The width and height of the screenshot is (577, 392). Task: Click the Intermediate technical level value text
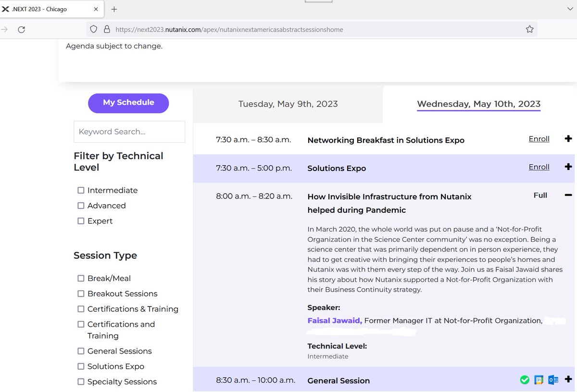[x=328, y=356]
